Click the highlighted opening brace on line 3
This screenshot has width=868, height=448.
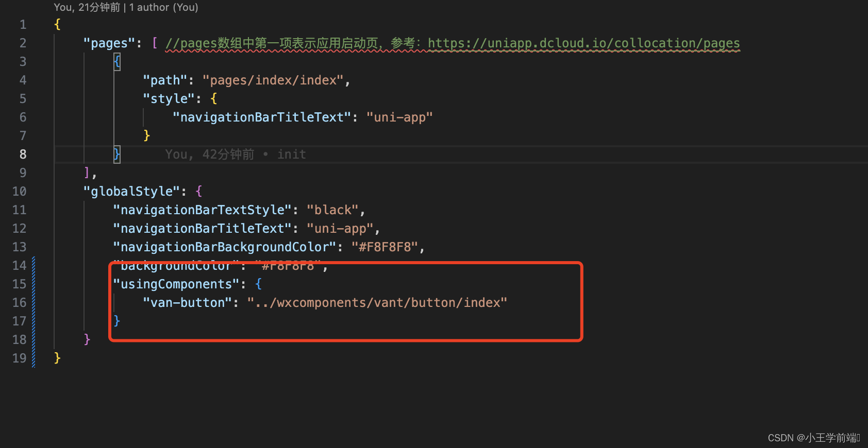tap(117, 62)
